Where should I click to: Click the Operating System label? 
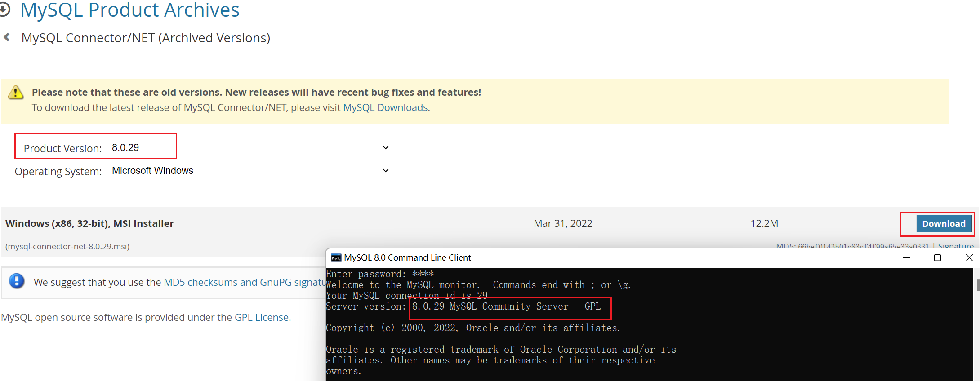click(x=58, y=172)
